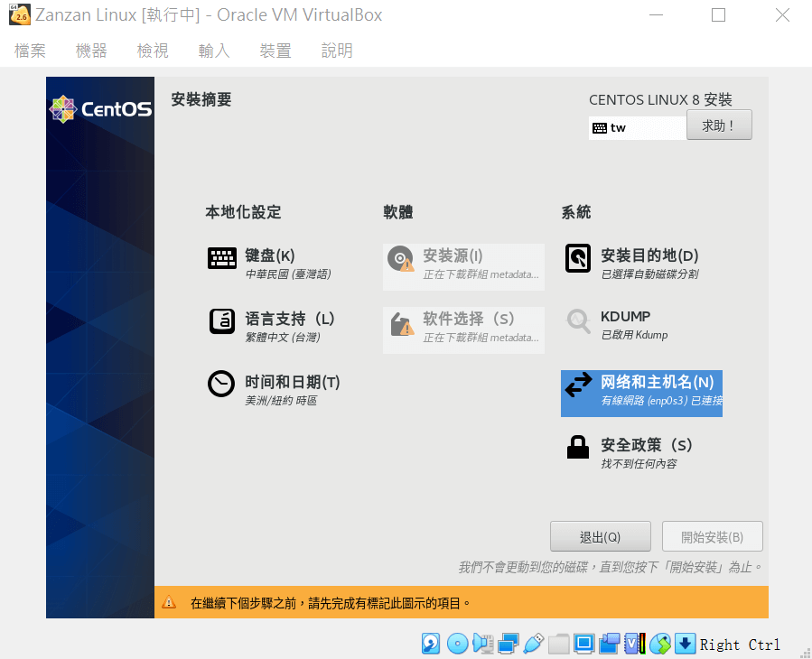The height and width of the screenshot is (659, 812).
Task: Click the tw keyboard layout indicator
Action: point(638,128)
